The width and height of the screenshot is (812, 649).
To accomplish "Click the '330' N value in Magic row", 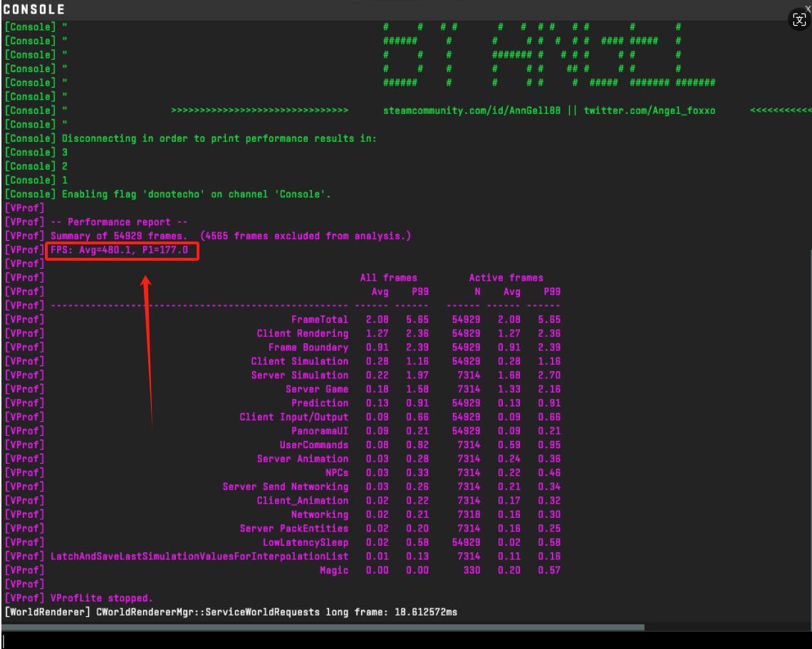I will click(x=472, y=571).
